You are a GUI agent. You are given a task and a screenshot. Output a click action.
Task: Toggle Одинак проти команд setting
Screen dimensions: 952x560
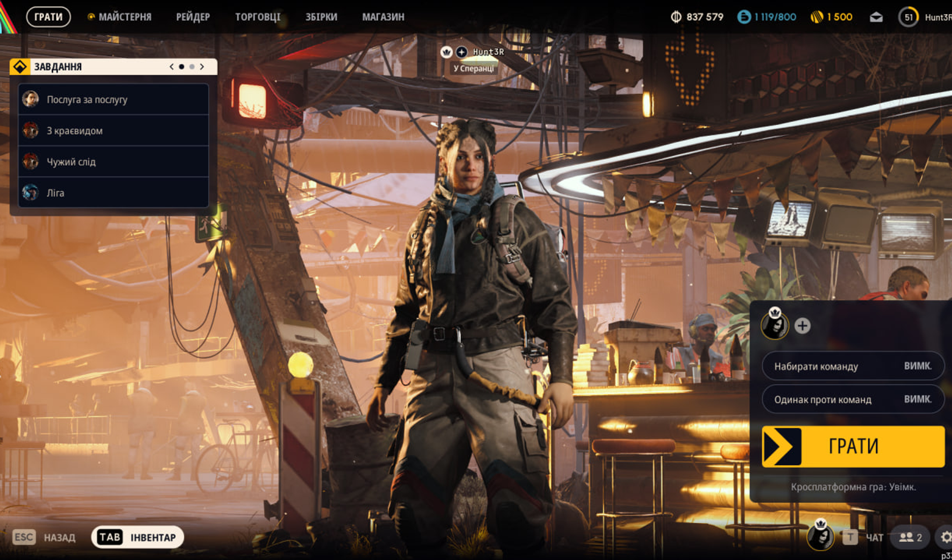pos(853,399)
